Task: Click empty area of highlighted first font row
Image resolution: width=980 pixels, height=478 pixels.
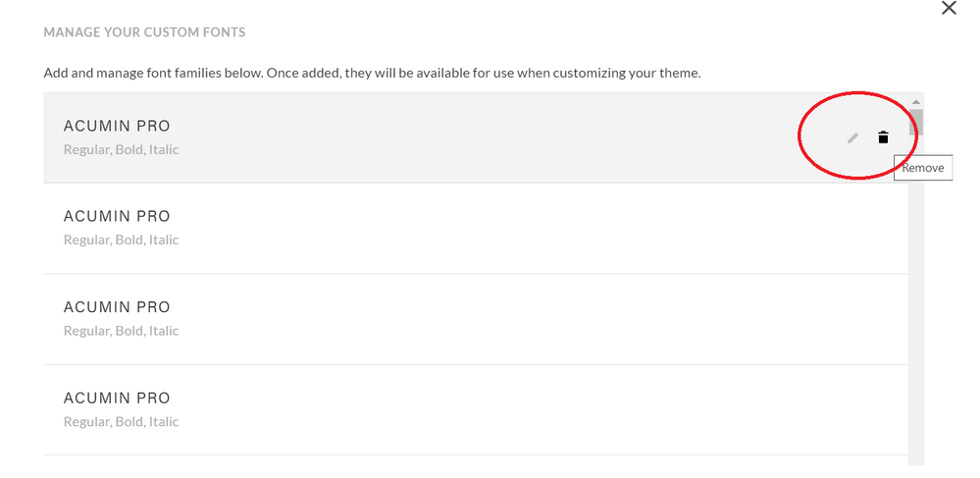Action: tap(490, 138)
